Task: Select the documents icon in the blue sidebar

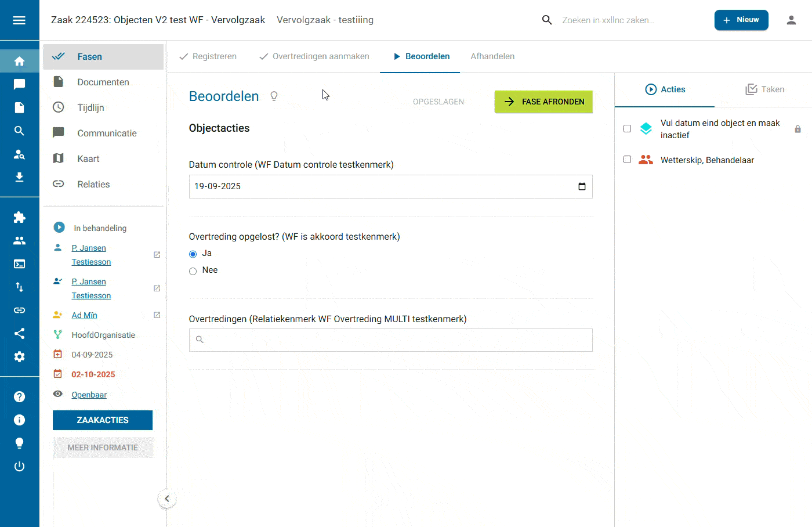Action: (x=19, y=107)
